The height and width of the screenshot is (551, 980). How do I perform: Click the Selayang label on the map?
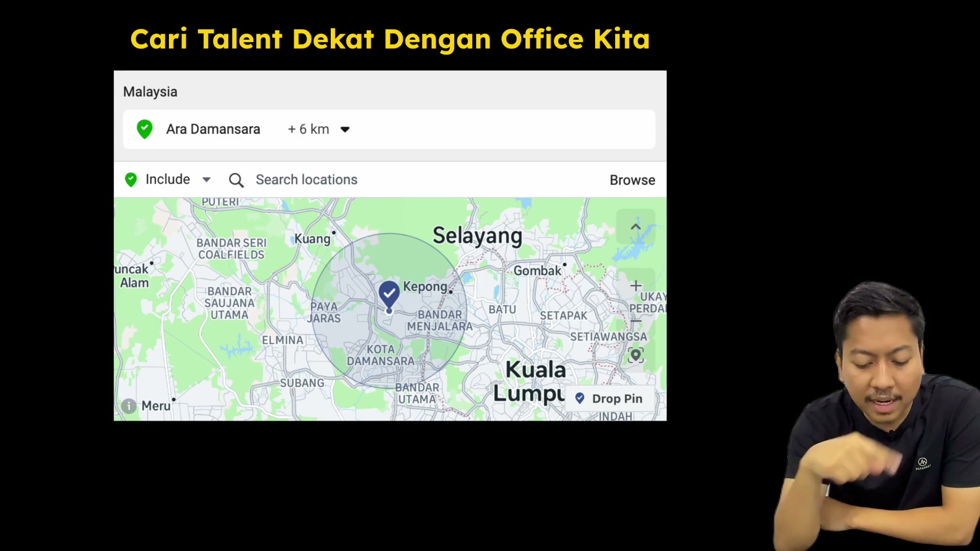click(477, 236)
